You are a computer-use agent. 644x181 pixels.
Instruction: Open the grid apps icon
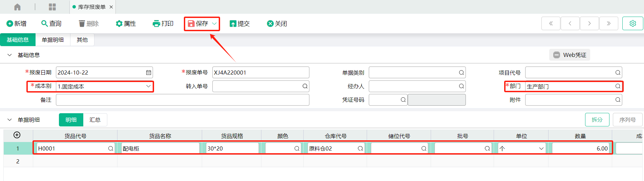click(52, 7)
